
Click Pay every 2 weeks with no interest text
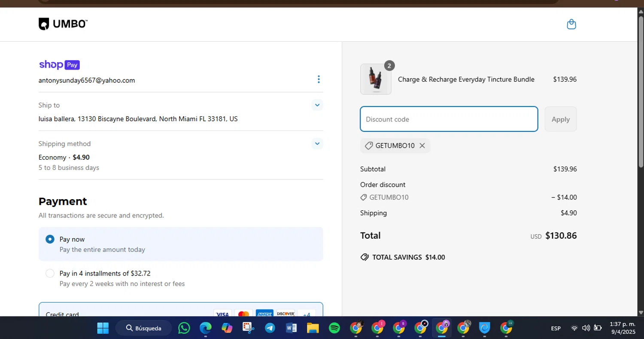tap(122, 284)
